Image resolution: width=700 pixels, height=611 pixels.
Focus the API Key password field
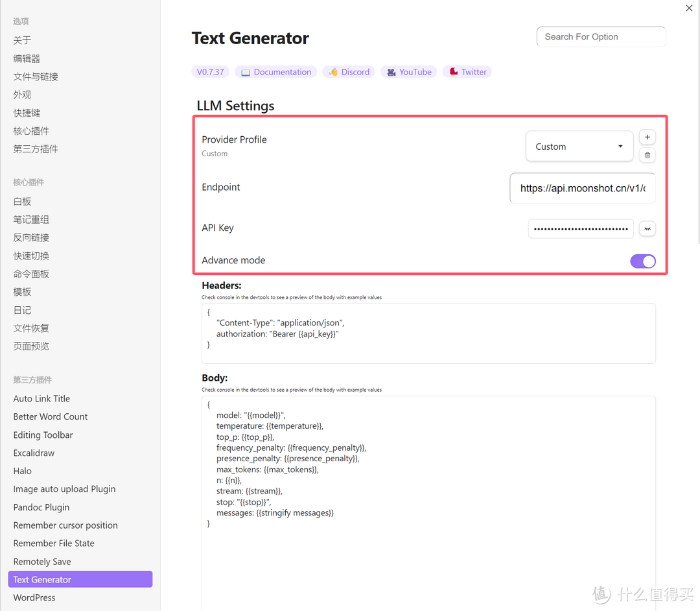[x=580, y=229]
